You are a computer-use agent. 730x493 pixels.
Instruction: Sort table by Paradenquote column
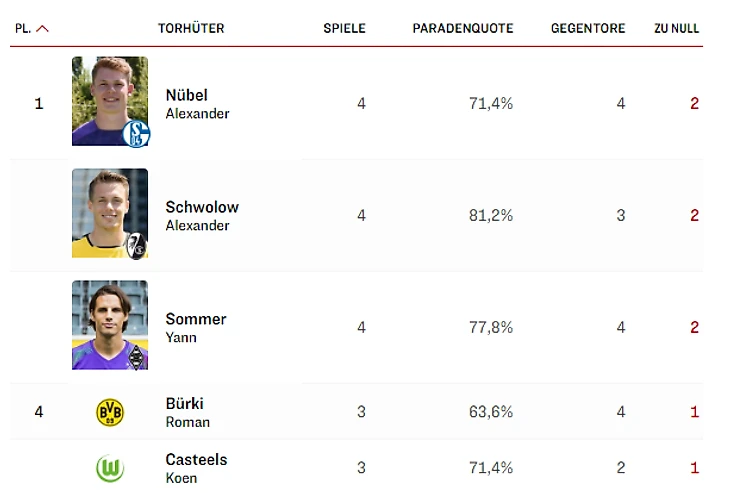click(x=462, y=29)
